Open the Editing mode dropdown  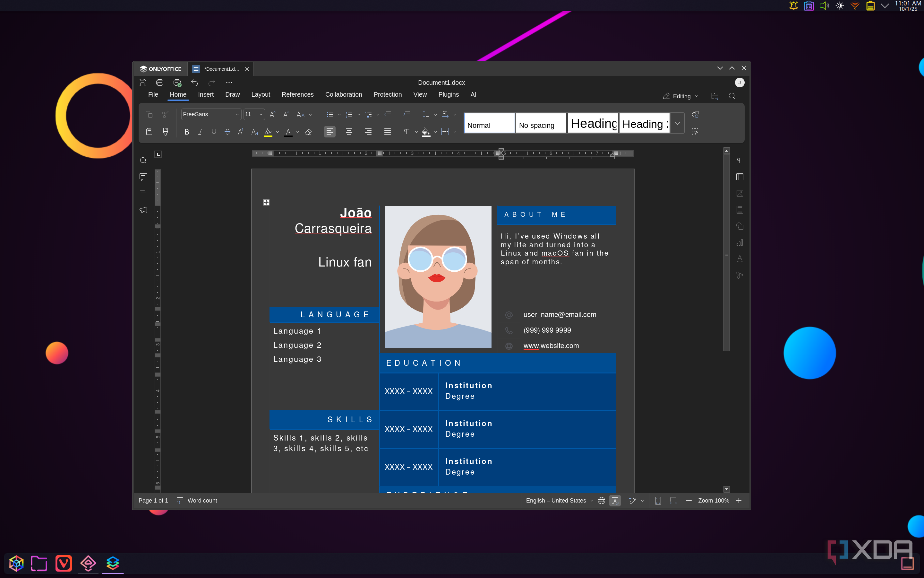[681, 96]
